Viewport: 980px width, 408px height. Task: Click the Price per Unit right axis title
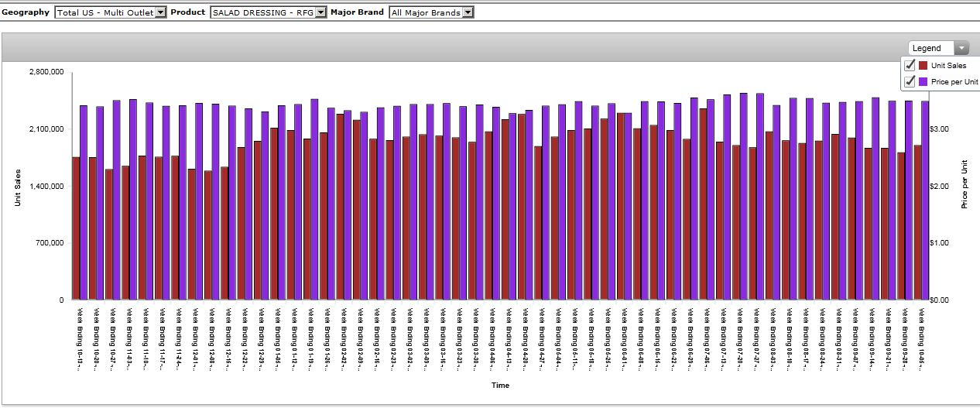pyautogui.click(x=965, y=183)
